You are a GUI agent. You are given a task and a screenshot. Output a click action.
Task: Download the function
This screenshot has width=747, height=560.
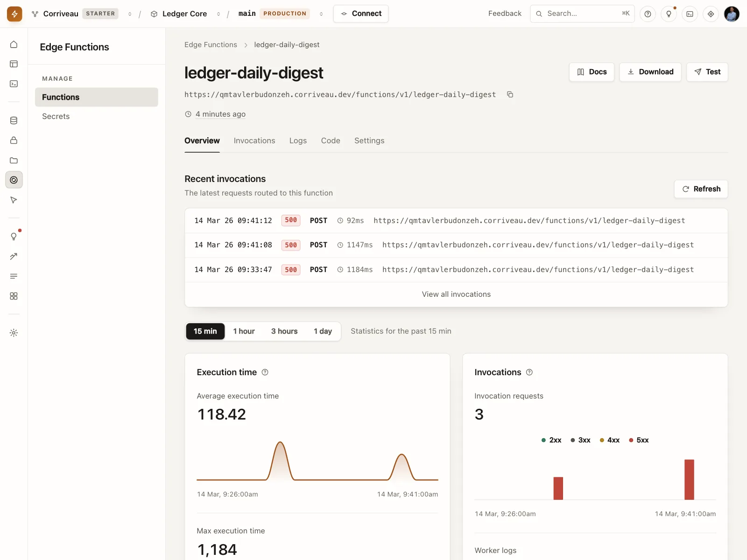(650, 72)
